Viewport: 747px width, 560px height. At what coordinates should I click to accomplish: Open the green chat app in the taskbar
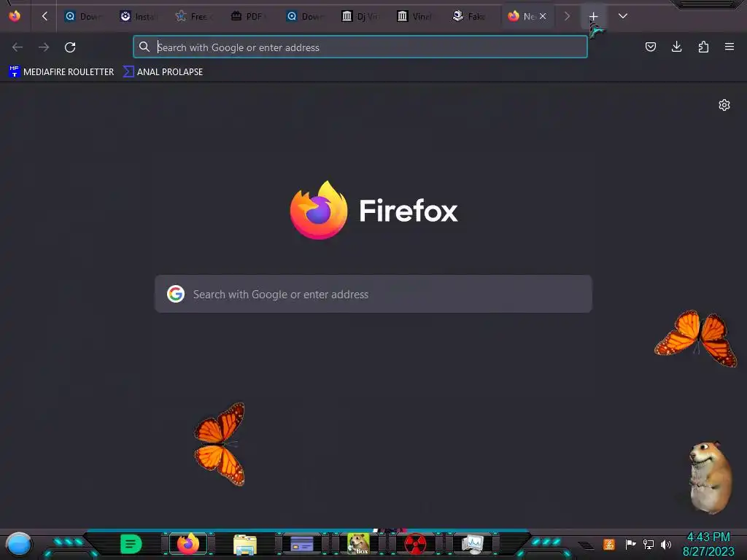tap(131, 544)
